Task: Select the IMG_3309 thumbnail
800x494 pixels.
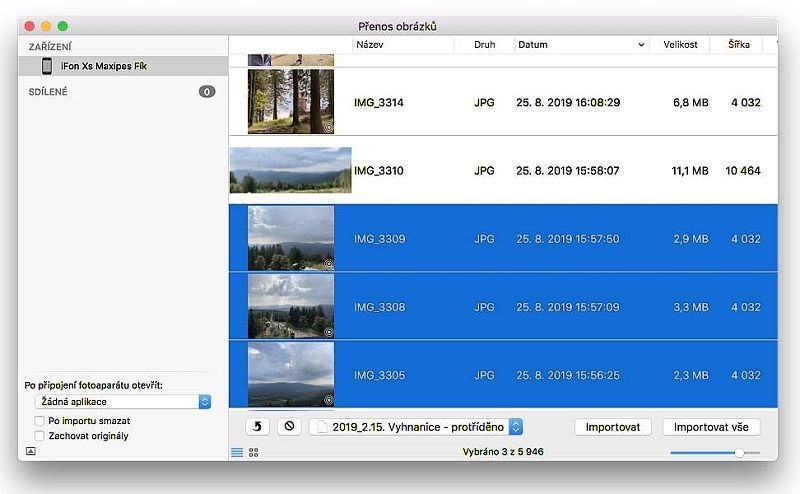Action: point(291,238)
